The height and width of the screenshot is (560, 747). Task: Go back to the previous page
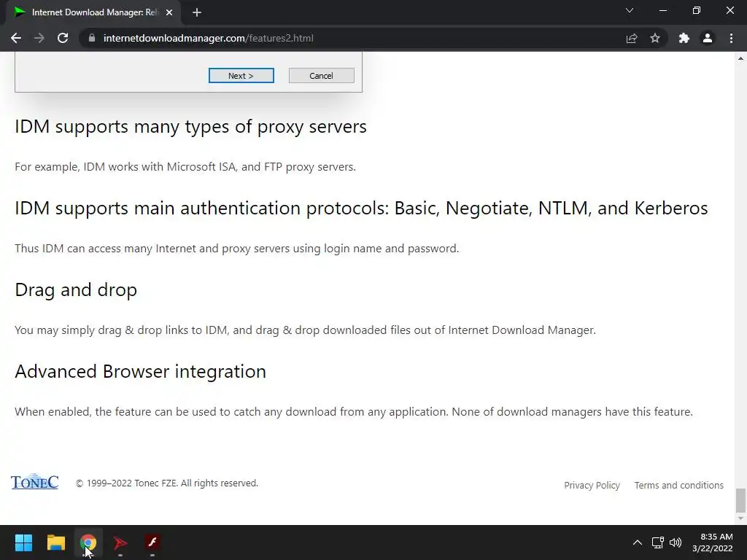(x=16, y=38)
